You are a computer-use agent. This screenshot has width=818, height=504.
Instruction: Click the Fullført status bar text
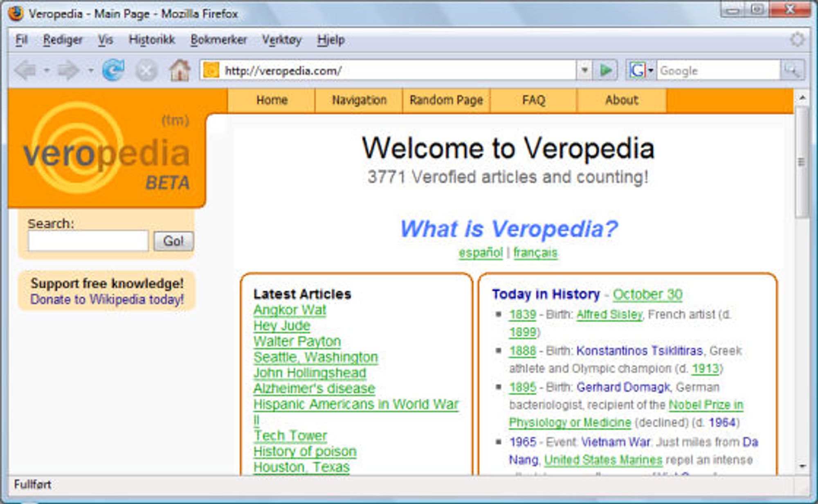click(x=32, y=485)
